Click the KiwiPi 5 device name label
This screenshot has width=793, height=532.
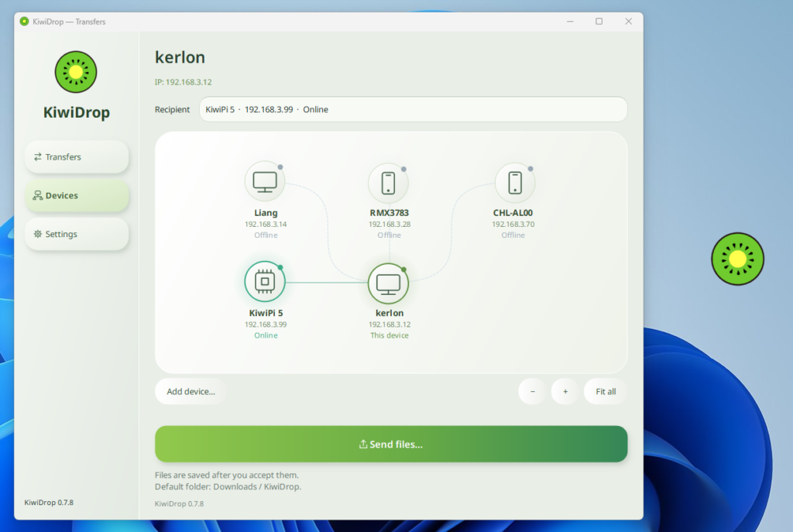266,313
